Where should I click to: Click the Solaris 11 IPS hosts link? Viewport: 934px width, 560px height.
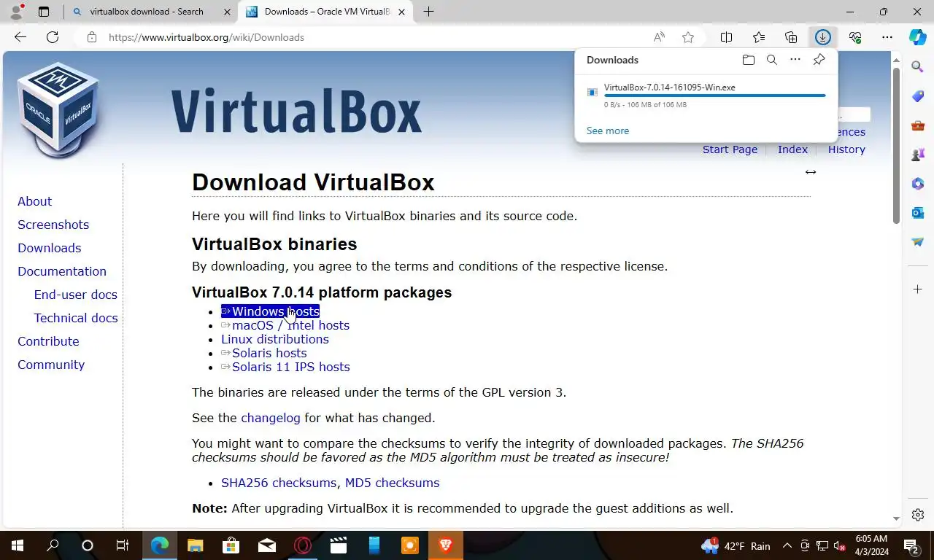285,367
